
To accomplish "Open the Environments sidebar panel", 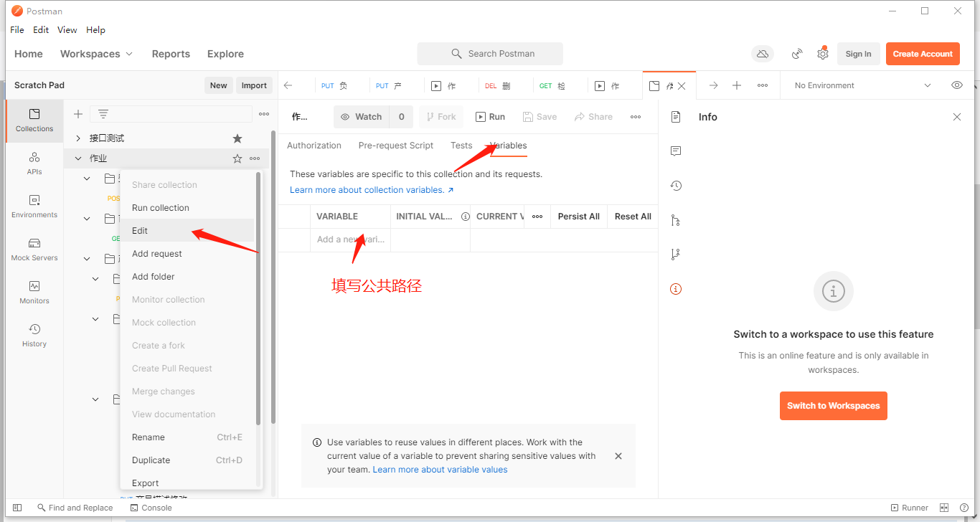I will click(34, 207).
